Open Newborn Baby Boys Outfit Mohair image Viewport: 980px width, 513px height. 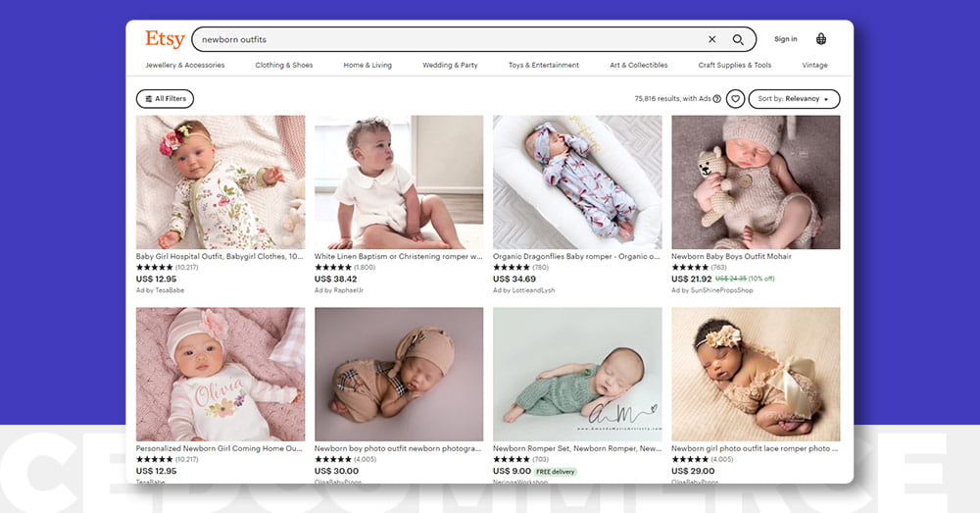pyautogui.click(x=756, y=182)
